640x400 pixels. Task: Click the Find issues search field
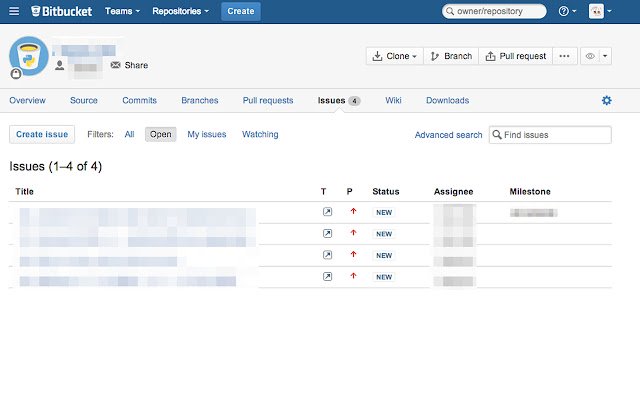coord(550,135)
